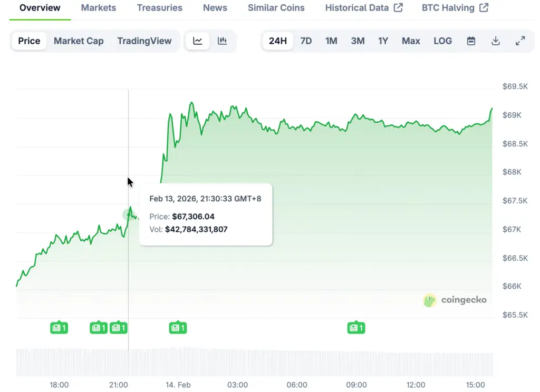Screen dimensions: 540x392
Task: Toggle LOG scale on chart
Action: tap(442, 41)
